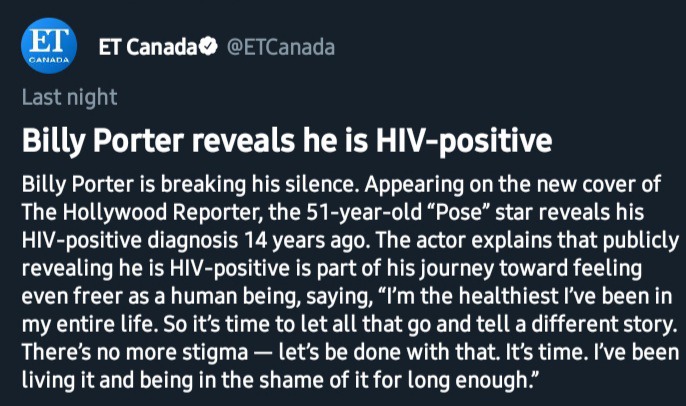Click the verified badge beside ET Canada
686x406 pixels.
coord(208,47)
